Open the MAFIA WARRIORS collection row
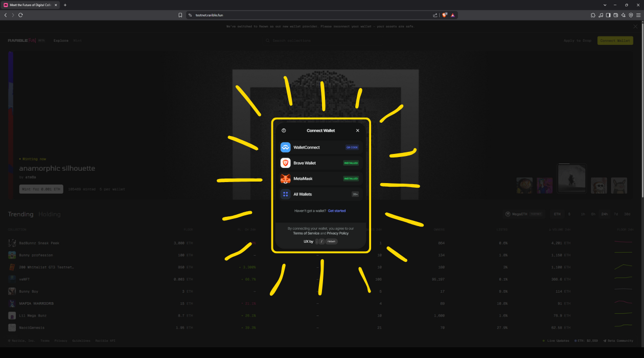The image size is (644, 358). [321, 303]
